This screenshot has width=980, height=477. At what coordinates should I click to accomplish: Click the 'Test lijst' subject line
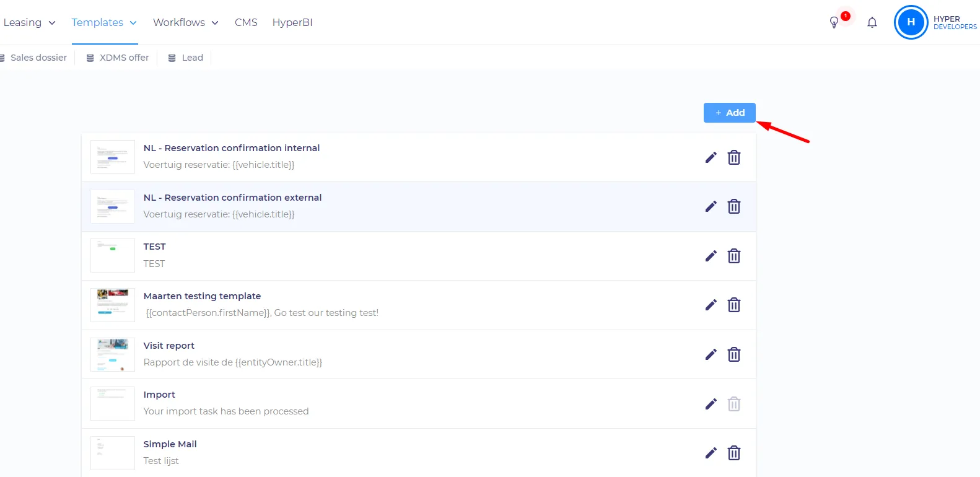[161, 461]
